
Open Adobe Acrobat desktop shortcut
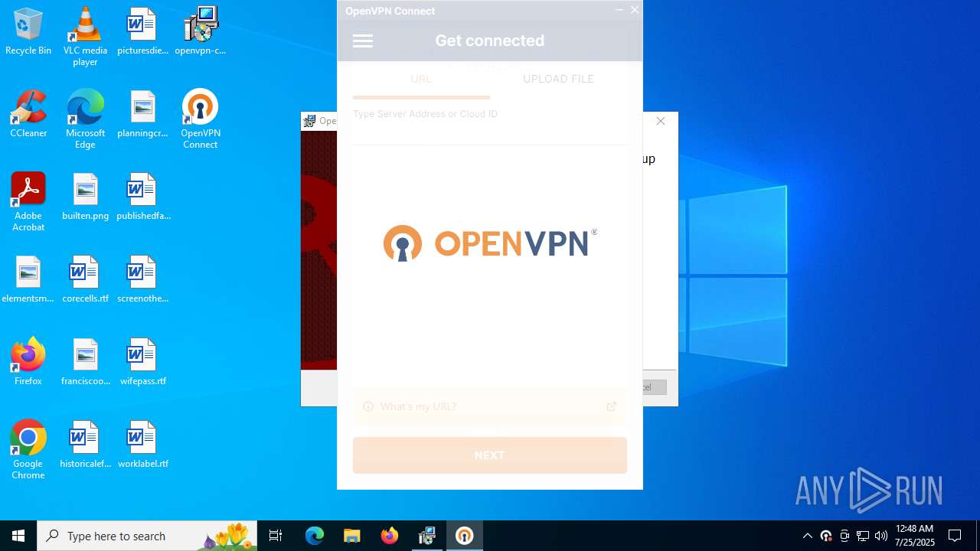click(x=28, y=201)
